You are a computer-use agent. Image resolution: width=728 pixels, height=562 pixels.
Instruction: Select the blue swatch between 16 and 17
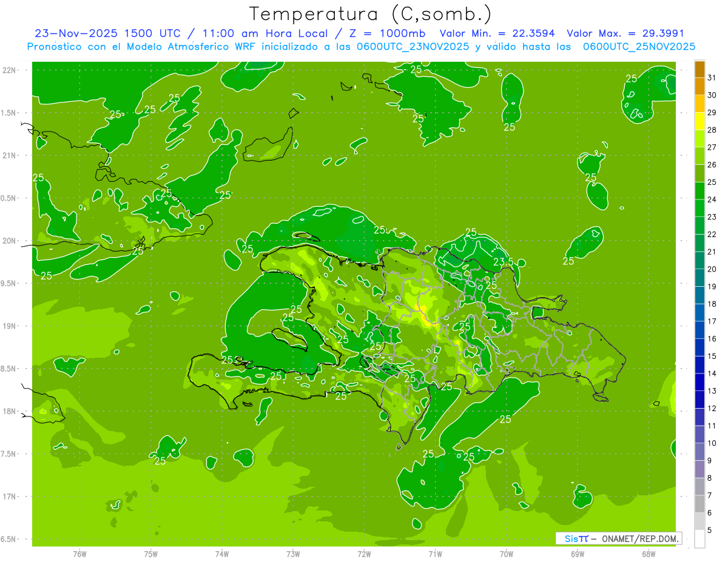699,330
